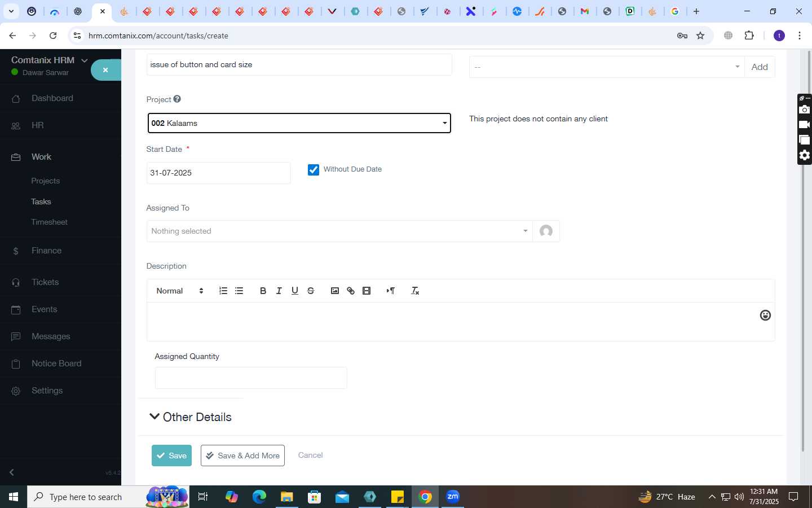Open a new Chrome tab
The image size is (812, 508).
pos(696,11)
